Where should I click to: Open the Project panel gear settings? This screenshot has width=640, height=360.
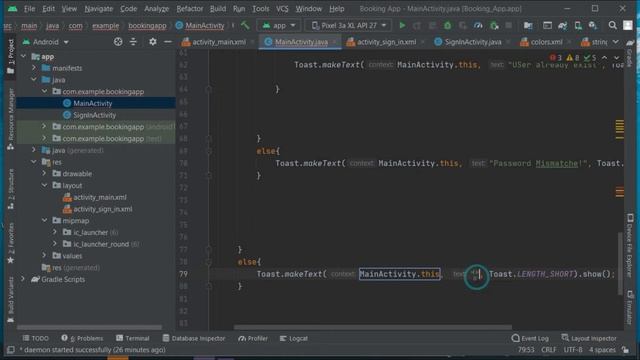point(153,42)
